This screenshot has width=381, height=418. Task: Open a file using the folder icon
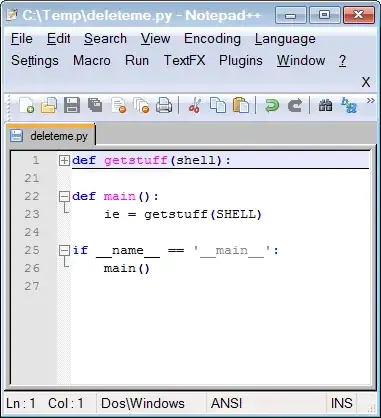click(x=49, y=106)
